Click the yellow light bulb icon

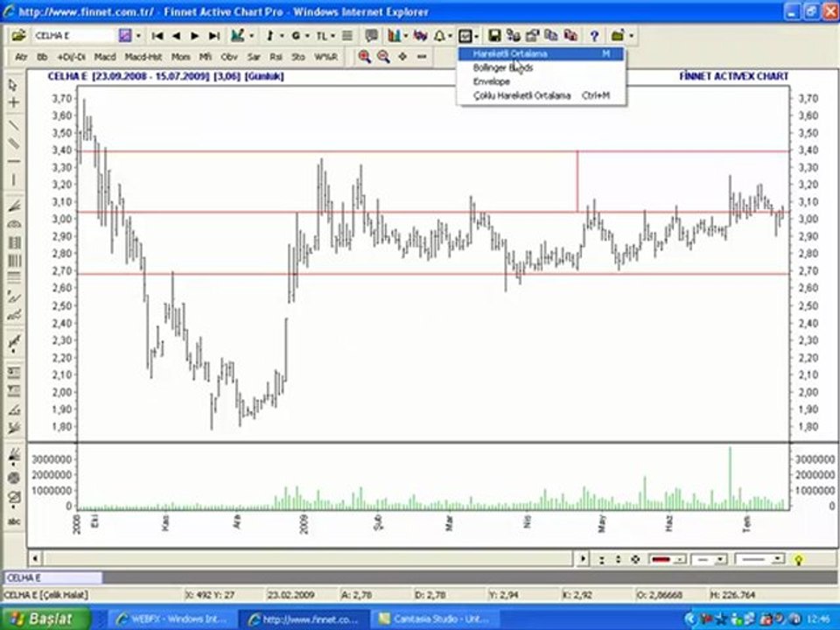[x=798, y=560]
